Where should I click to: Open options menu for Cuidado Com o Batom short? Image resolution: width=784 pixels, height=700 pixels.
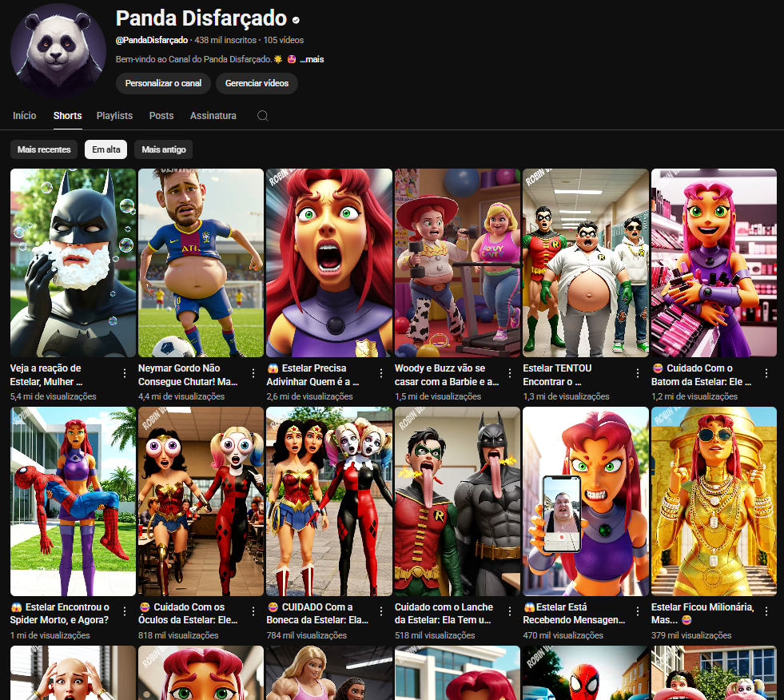click(766, 373)
